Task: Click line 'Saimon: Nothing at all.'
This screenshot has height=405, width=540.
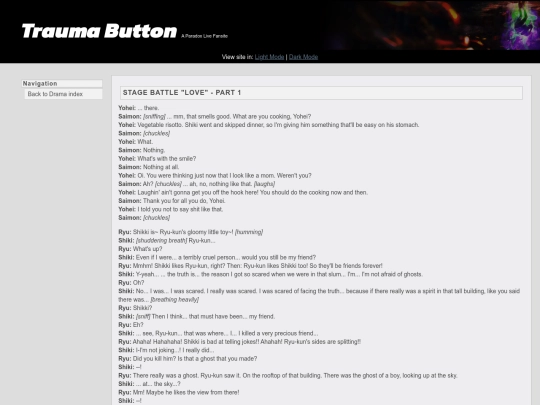Action: pyautogui.click(x=149, y=167)
